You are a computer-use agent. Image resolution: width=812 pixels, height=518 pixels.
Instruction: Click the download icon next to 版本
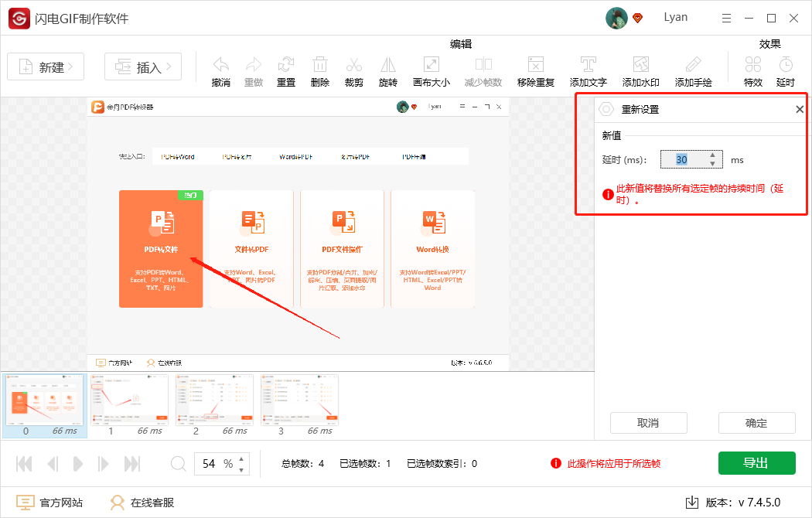tap(692, 502)
